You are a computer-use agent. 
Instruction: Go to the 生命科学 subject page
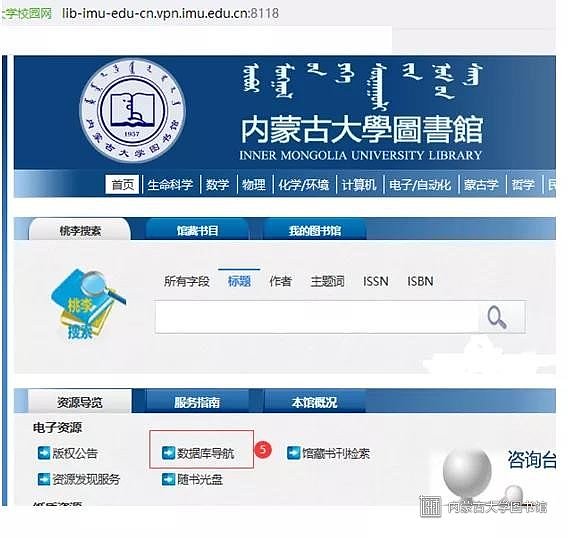click(x=170, y=185)
